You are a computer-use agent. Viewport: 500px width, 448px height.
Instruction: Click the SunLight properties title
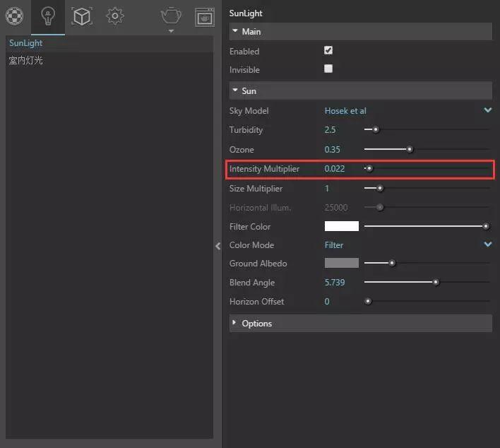(246, 13)
